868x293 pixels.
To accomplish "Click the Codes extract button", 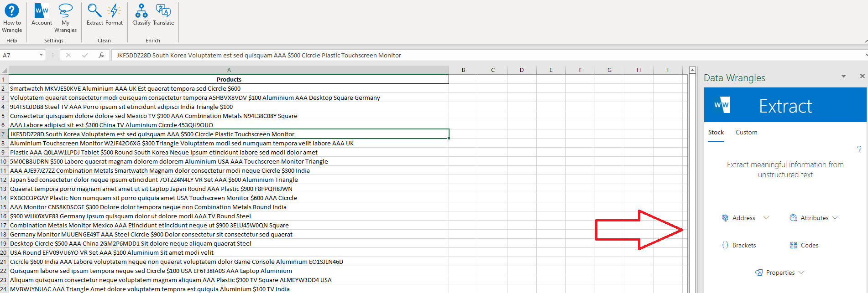I will point(804,245).
